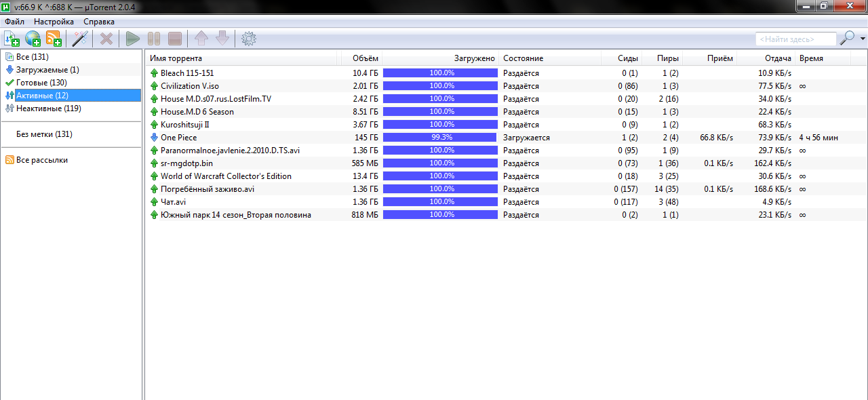Image resolution: width=868 pixels, height=400 pixels.
Task: Open the Справка menu
Action: (99, 22)
